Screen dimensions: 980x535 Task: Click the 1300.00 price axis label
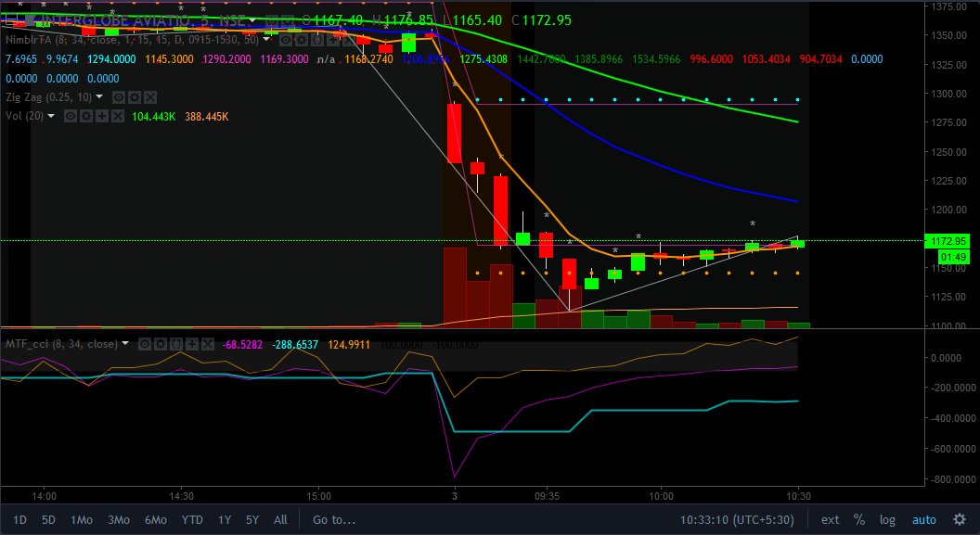coord(950,94)
